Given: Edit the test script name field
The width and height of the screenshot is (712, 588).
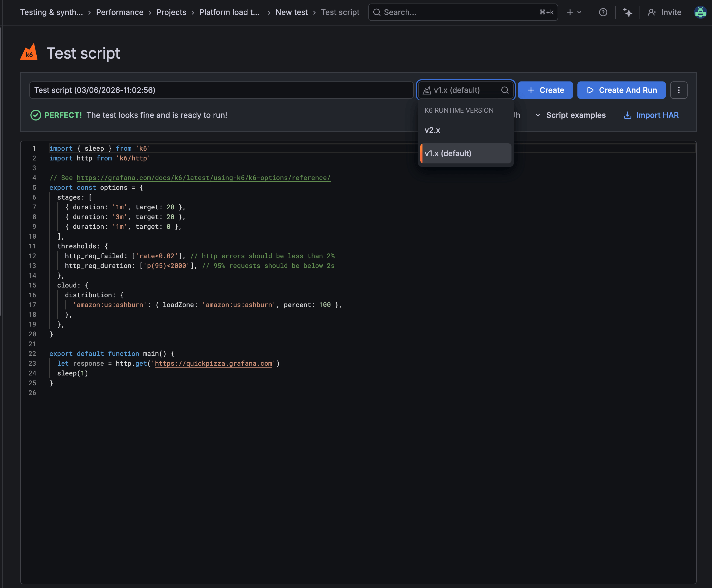Looking at the screenshot, I should click(x=221, y=90).
